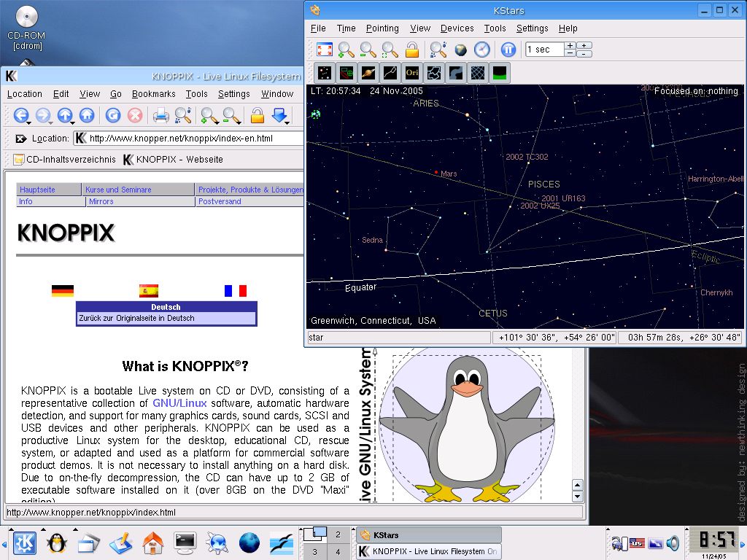
Task: Click the Spanish flag on Knoppix page
Action: pyautogui.click(x=149, y=290)
